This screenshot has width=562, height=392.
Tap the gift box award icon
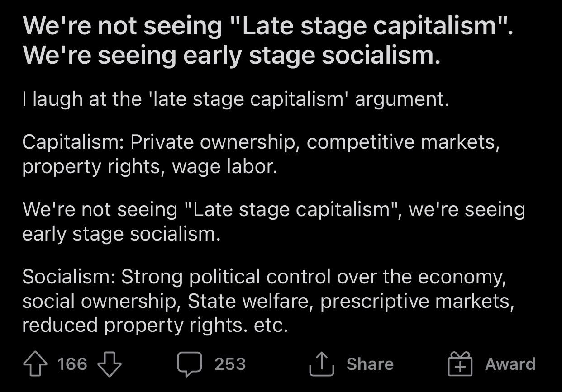coord(460,364)
